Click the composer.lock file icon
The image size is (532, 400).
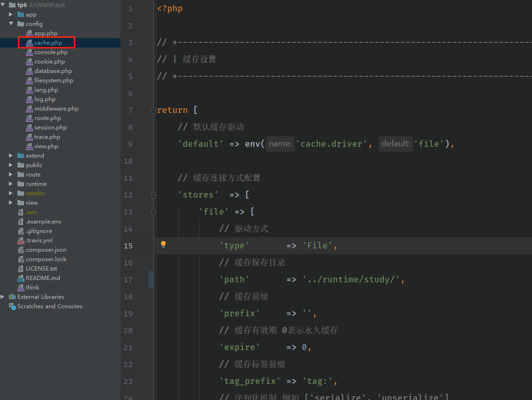tap(21, 259)
